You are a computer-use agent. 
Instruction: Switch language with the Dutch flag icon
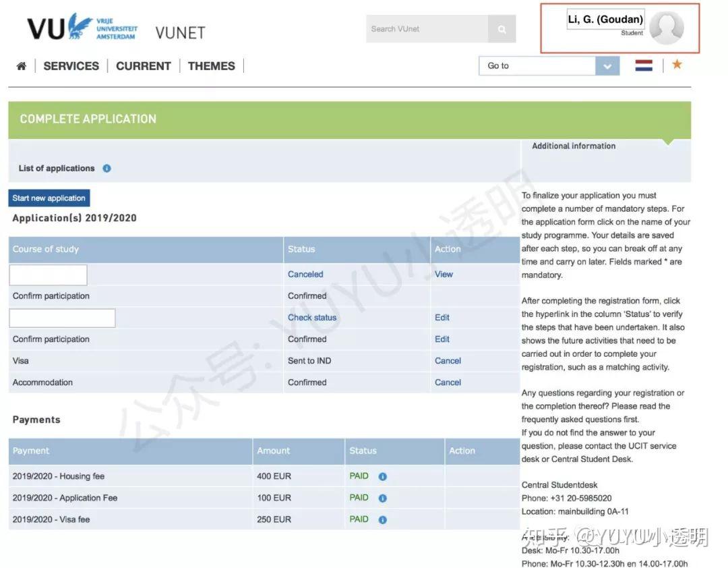click(x=644, y=65)
